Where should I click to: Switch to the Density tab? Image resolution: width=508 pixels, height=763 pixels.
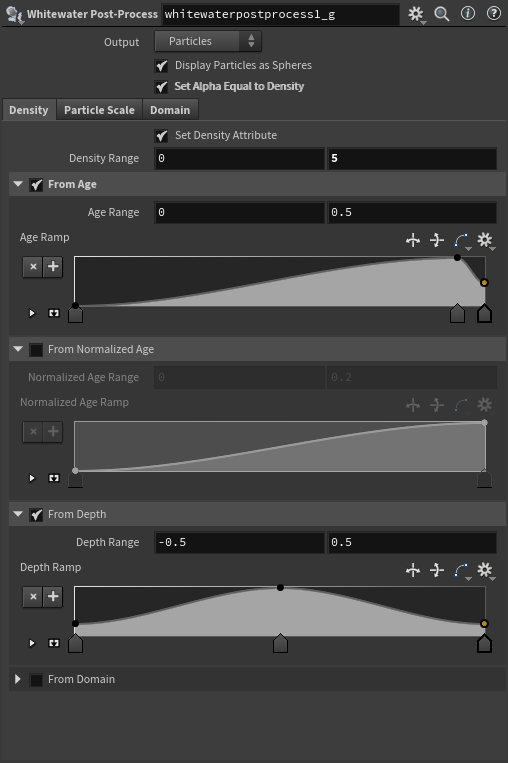click(29, 110)
